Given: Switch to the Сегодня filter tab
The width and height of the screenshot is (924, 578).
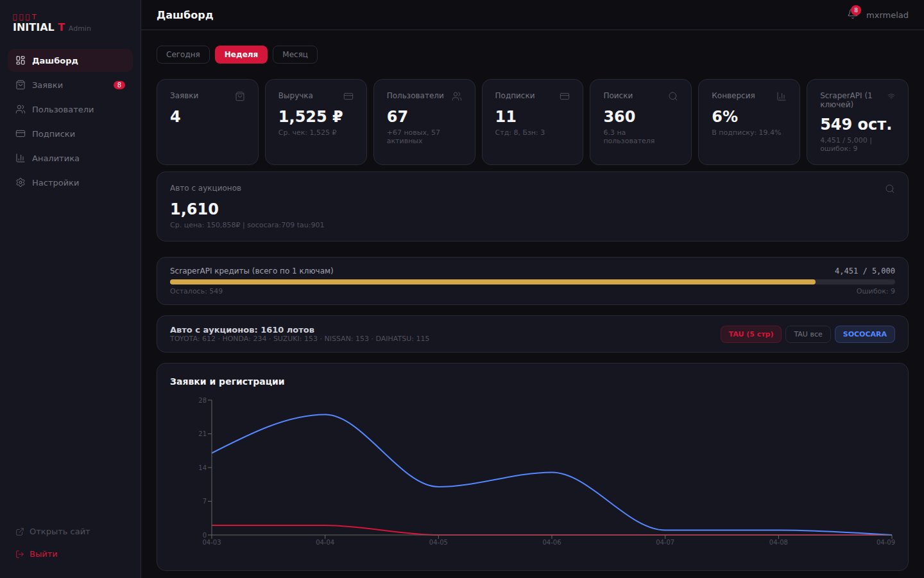Looking at the screenshot, I should coord(182,55).
